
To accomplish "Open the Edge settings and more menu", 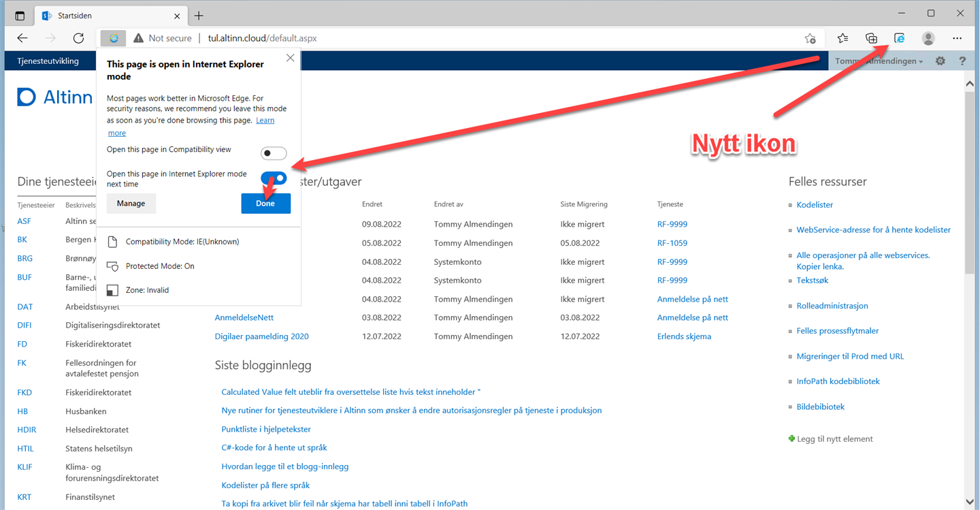I will click(958, 38).
